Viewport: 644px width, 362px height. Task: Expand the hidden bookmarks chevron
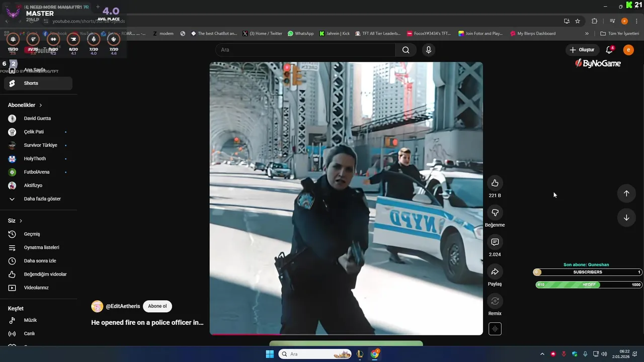pos(587,34)
